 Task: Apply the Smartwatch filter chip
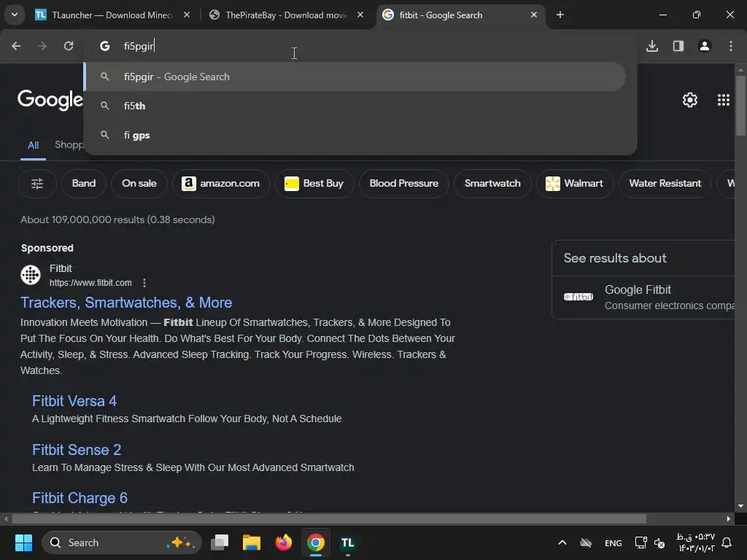(x=492, y=183)
